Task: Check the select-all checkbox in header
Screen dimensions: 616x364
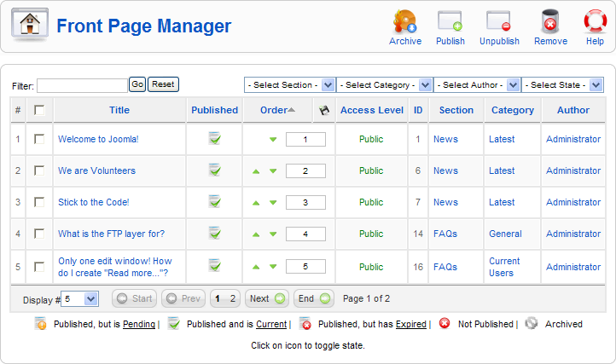Action: pyautogui.click(x=39, y=110)
